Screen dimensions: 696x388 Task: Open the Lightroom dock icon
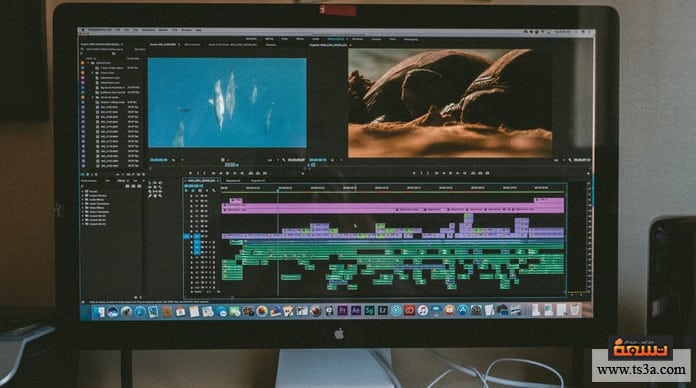click(383, 310)
